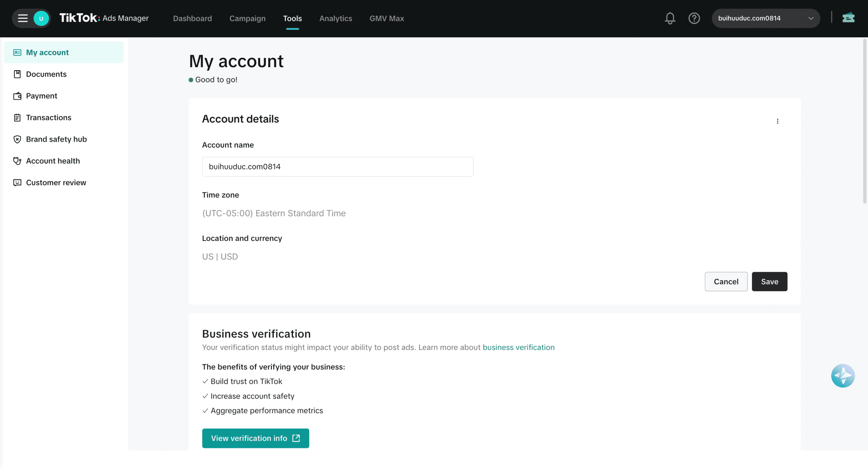Go to the Analytics tab

[335, 18]
